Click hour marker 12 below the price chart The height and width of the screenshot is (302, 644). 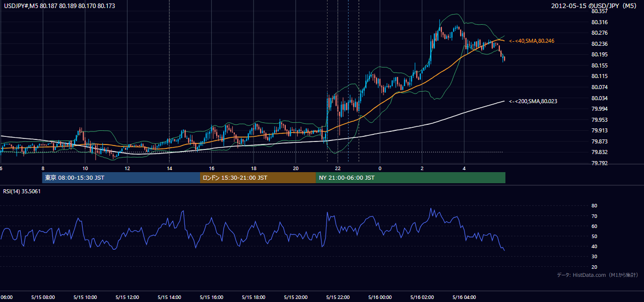(x=127, y=169)
